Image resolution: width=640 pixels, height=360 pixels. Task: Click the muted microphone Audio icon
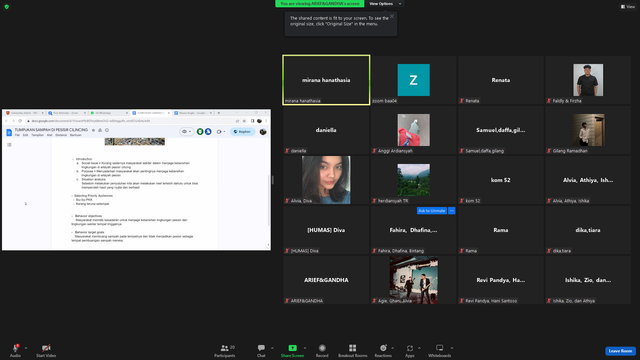[16, 348]
